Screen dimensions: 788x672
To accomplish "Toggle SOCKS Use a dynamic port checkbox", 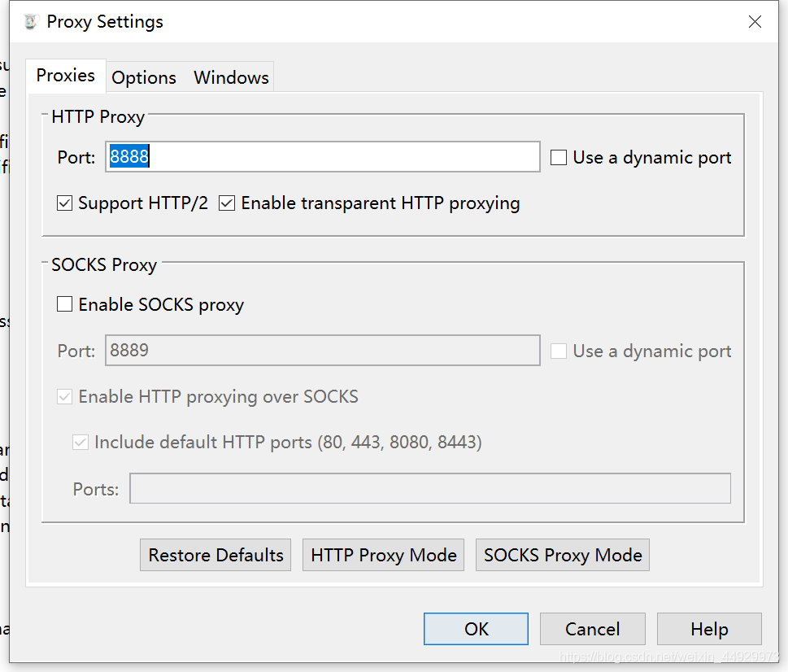I will point(559,351).
